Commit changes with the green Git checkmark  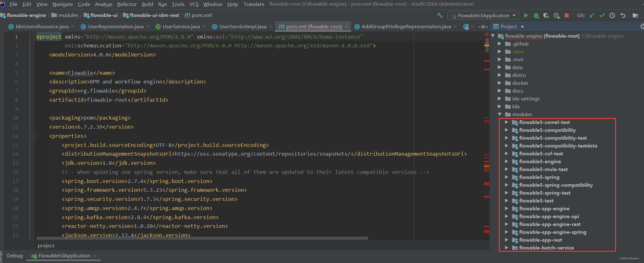point(602,15)
